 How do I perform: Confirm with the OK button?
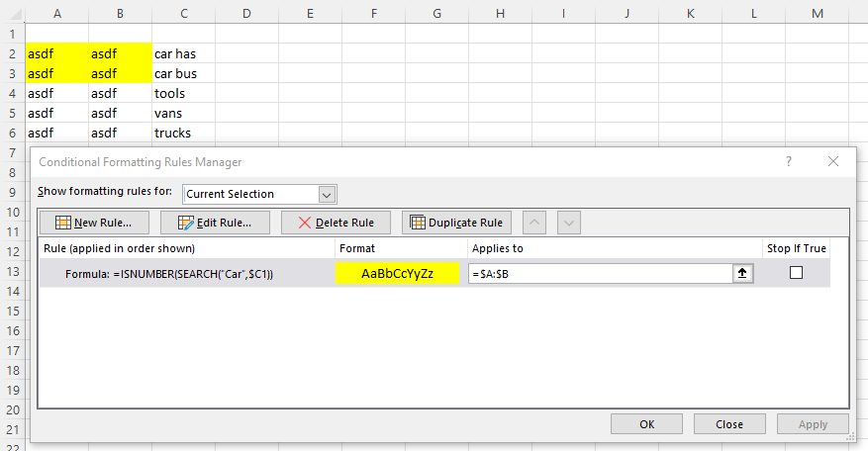[646, 424]
